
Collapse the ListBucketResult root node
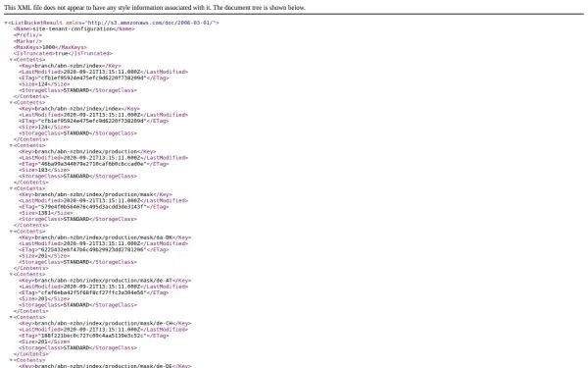tap(6, 23)
